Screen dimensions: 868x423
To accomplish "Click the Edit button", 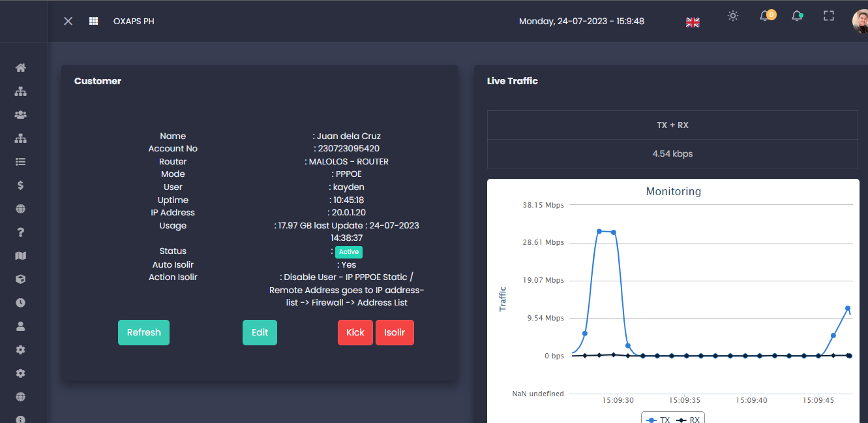I will [x=260, y=332].
